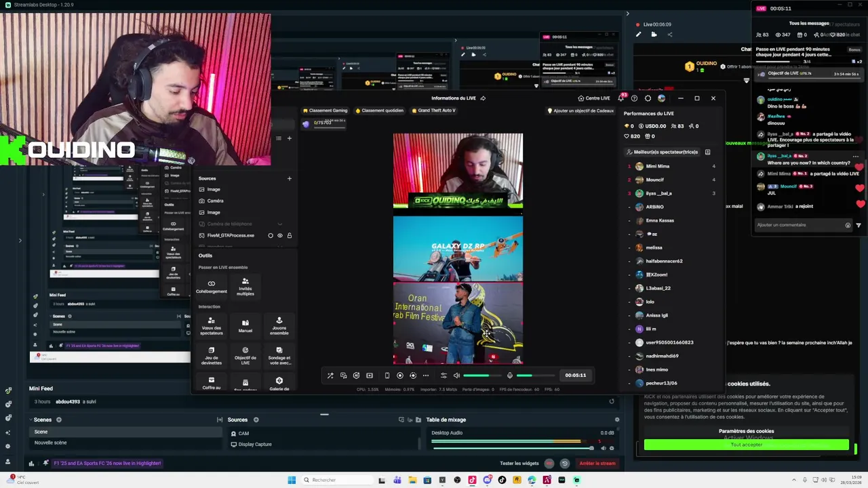
Task: Select viewer Mimi Mima in the ranking
Action: [671, 166]
